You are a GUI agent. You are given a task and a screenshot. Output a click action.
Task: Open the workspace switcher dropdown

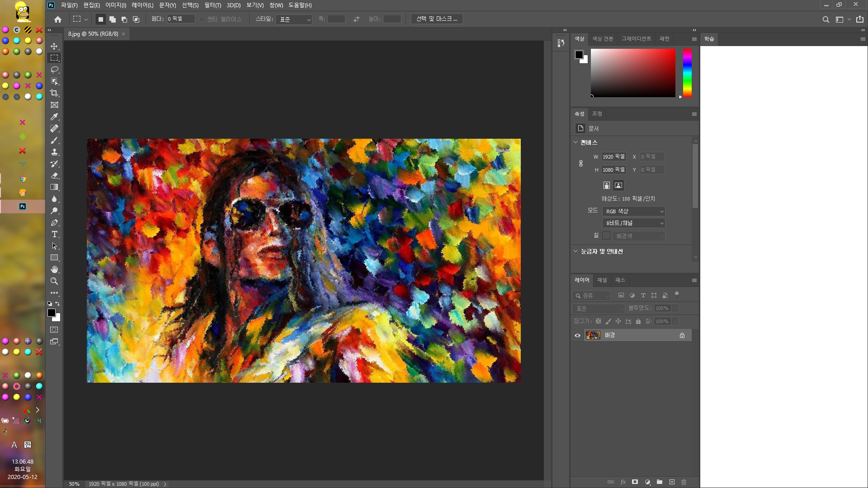pyautogui.click(x=843, y=19)
